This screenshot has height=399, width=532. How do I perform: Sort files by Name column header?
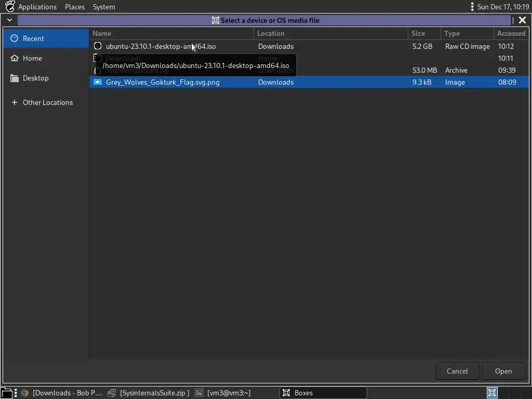171,33
